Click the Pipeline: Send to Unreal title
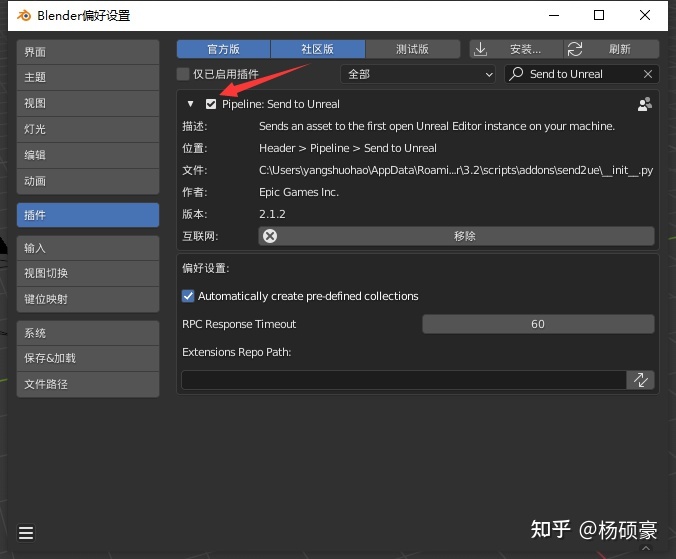The width and height of the screenshot is (676, 559). click(281, 104)
